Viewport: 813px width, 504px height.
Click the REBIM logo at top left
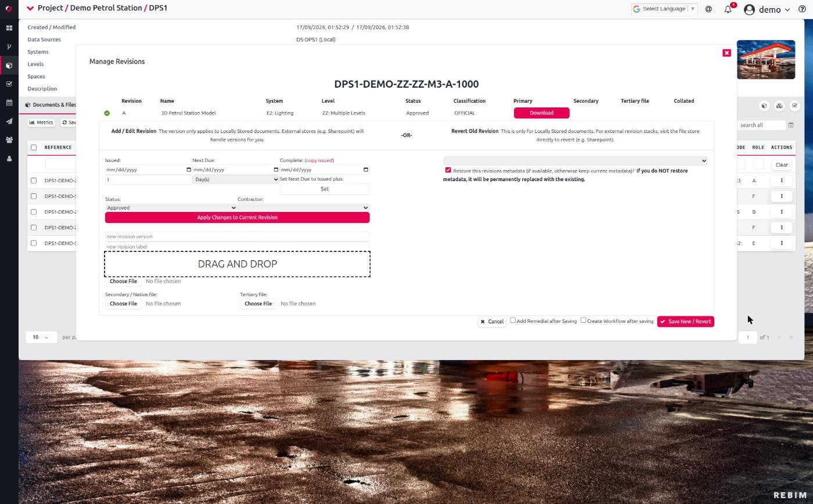click(9, 9)
